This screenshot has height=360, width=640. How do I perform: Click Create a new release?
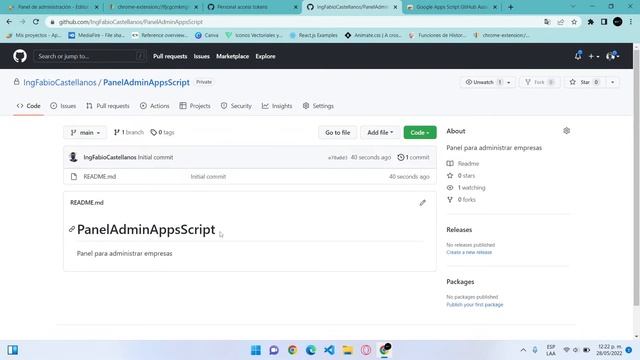(469, 252)
